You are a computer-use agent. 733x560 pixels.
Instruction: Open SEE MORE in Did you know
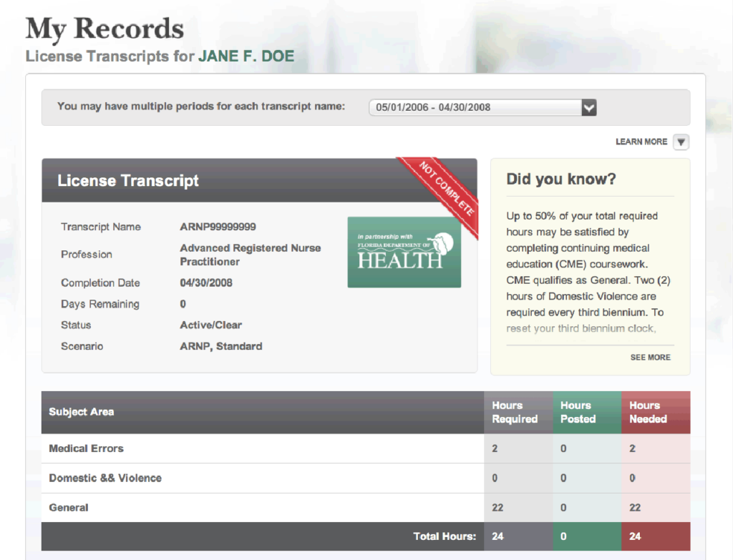[x=650, y=357]
